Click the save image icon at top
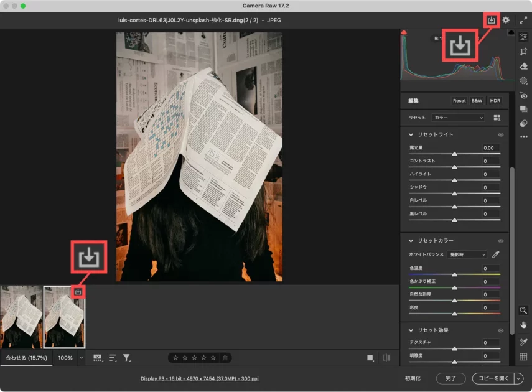532x392 pixels. point(491,21)
